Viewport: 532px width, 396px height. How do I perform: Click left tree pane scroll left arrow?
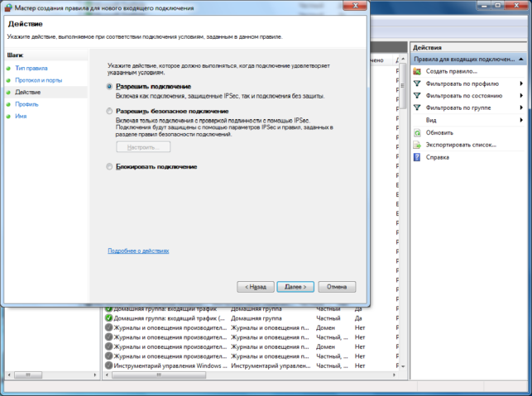point(9,375)
